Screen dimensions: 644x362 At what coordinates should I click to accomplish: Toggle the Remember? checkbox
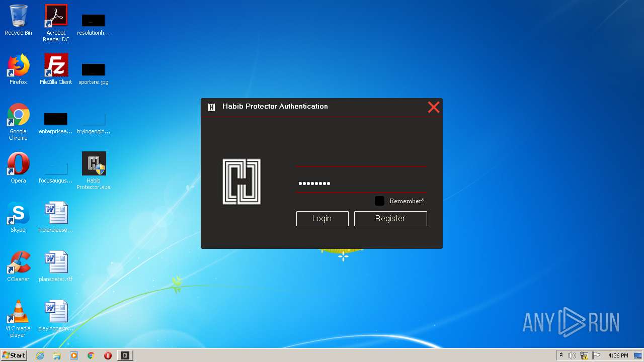click(x=379, y=201)
